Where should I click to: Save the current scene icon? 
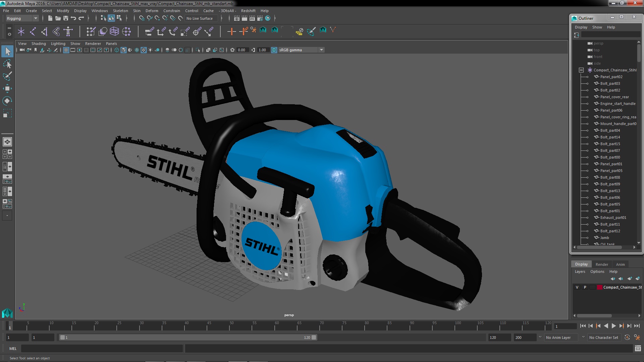65,18
